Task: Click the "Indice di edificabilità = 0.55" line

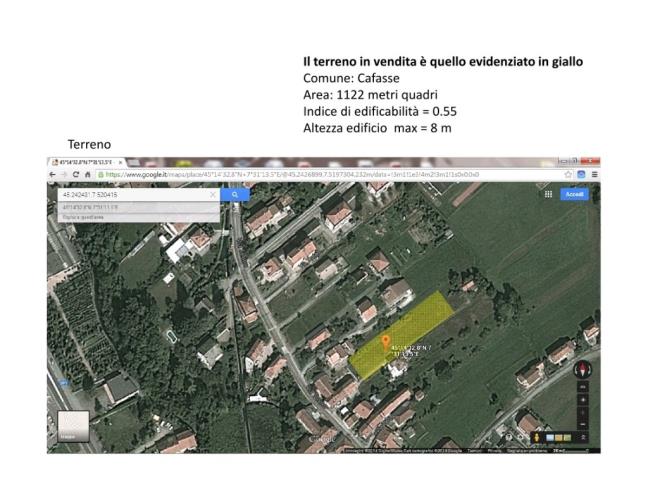Action: tap(380, 111)
